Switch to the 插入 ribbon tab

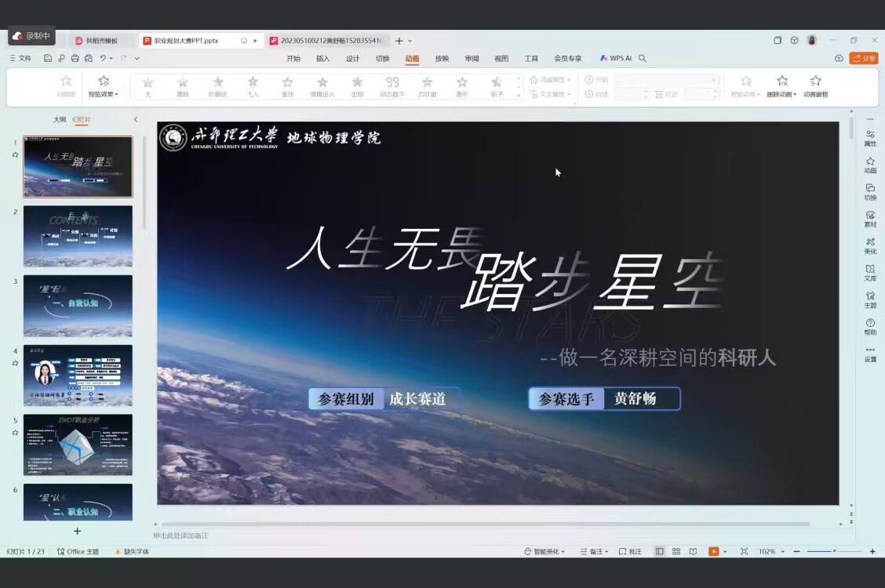(322, 58)
